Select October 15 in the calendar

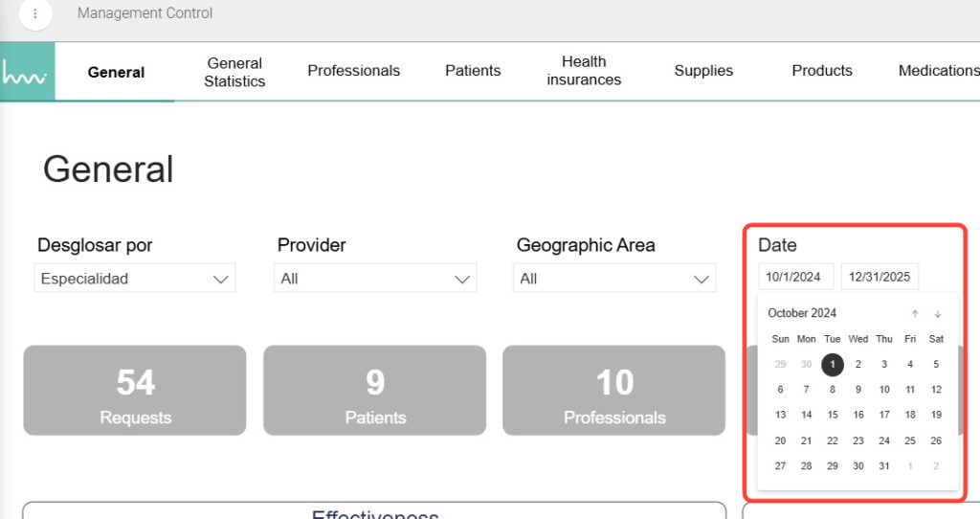(833, 415)
